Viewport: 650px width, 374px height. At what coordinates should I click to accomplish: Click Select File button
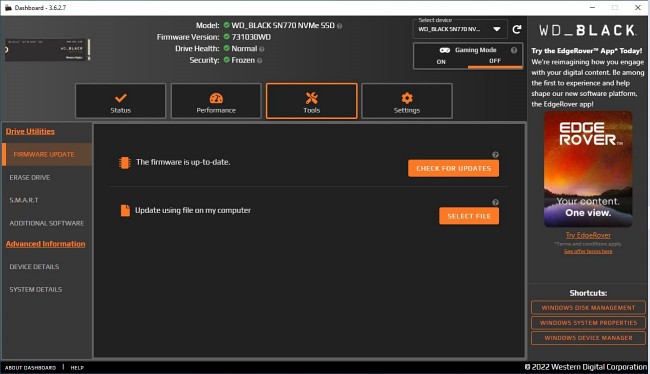[469, 216]
